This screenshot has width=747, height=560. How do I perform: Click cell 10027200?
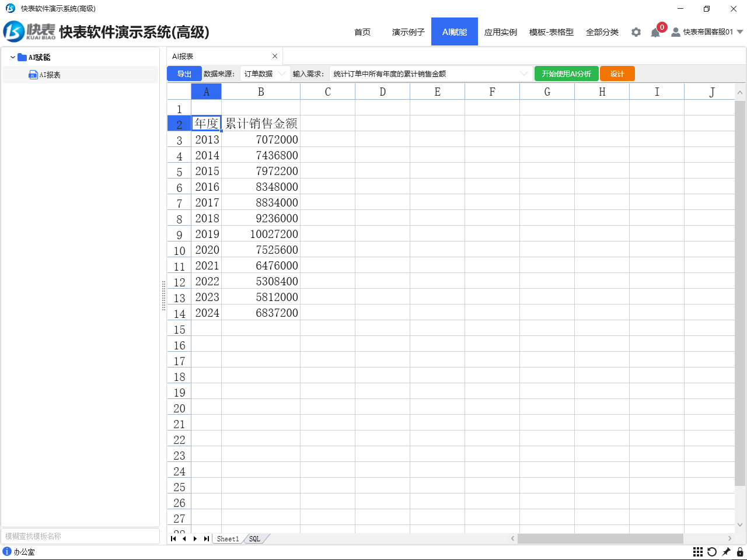point(261,234)
